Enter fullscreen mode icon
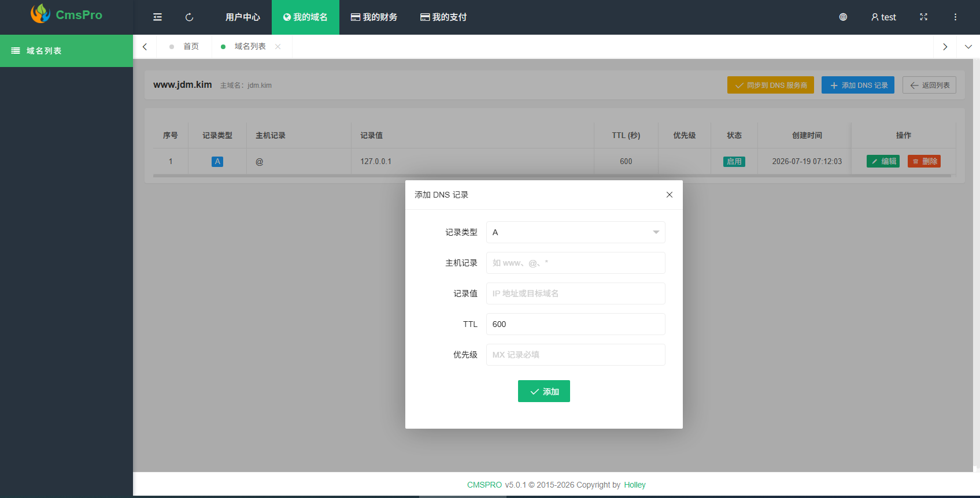This screenshot has width=980, height=498. tap(923, 17)
